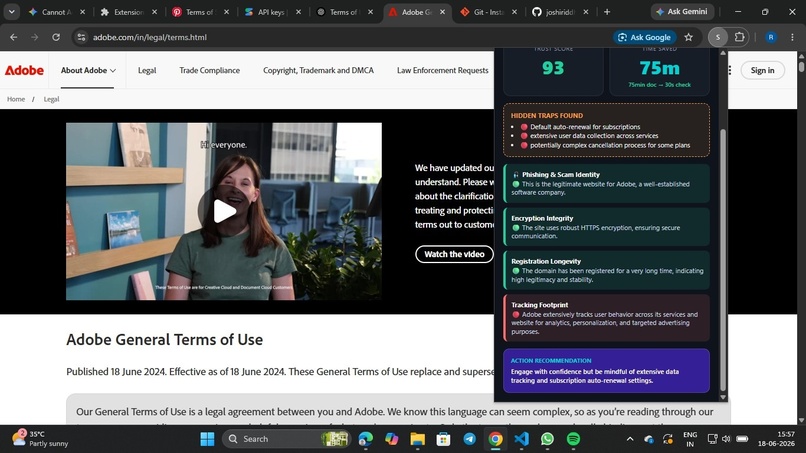Play the Adobe terms video

click(x=224, y=211)
